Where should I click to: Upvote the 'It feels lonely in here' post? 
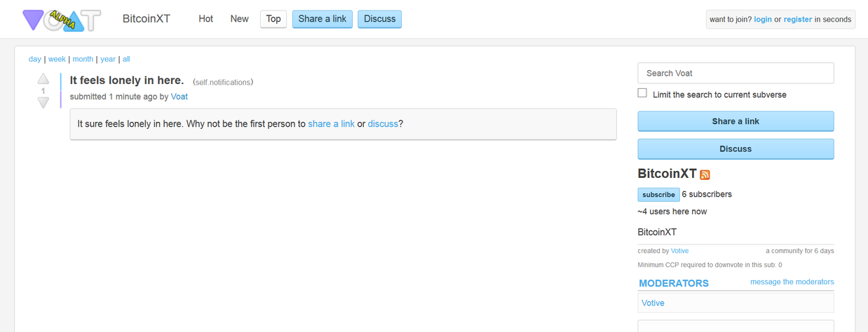43,78
